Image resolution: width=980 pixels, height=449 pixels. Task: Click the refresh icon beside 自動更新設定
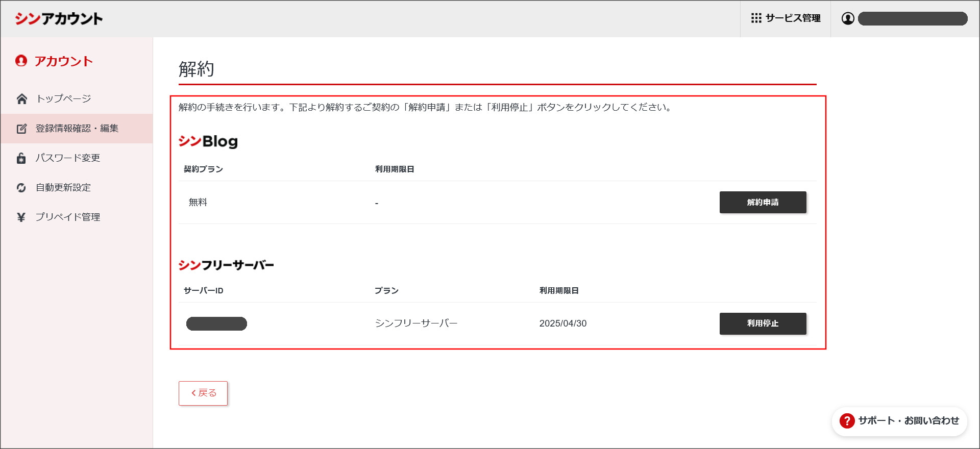tap(21, 188)
